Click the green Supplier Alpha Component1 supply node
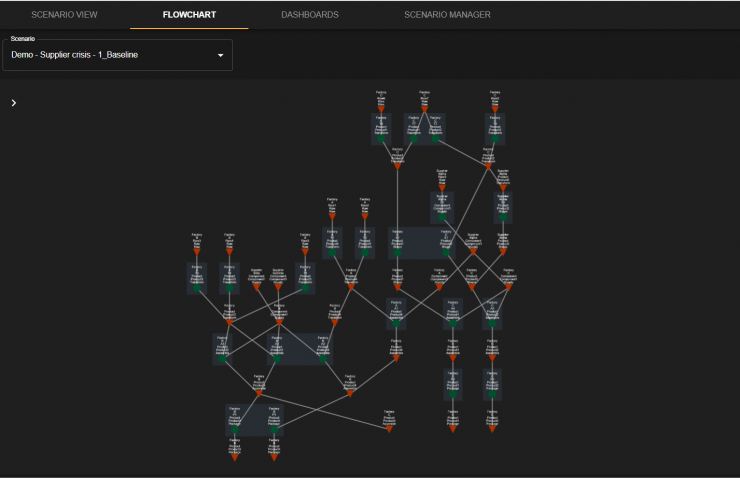740x478 pixels. (442, 217)
